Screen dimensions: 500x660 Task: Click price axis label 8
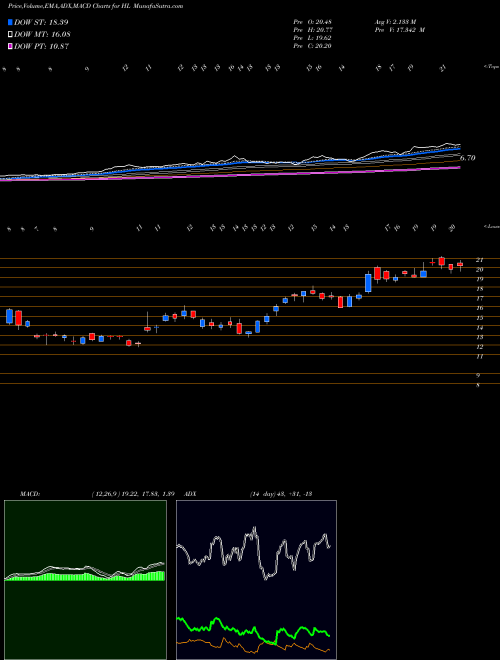click(x=478, y=385)
